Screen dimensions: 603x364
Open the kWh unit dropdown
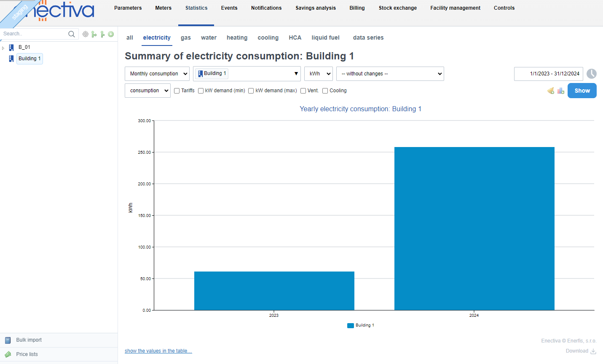point(319,74)
